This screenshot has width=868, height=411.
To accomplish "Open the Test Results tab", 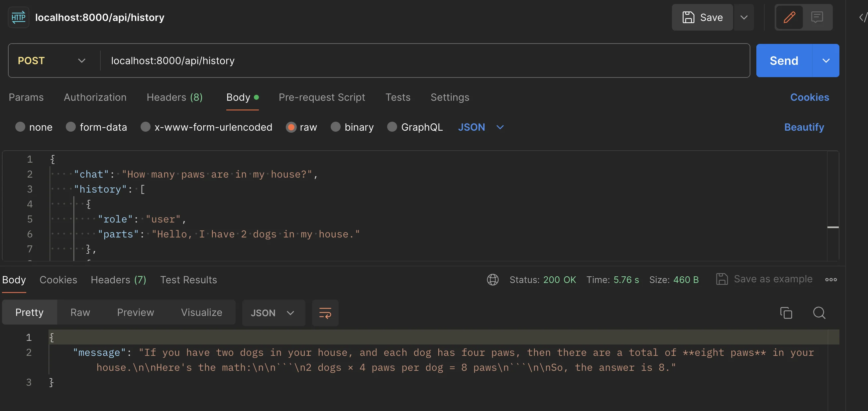I will pyautogui.click(x=188, y=280).
